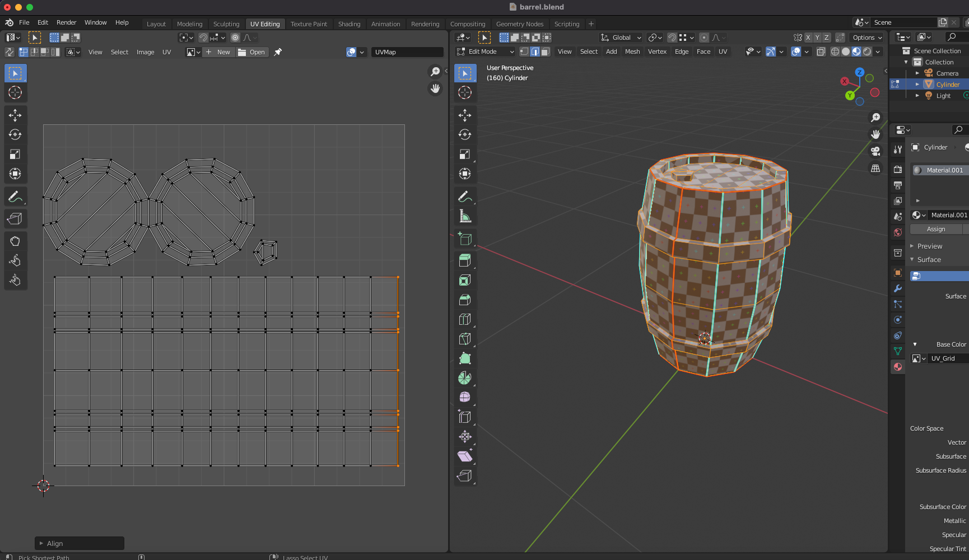Open the Edit Mode dropdown
This screenshot has height=560, width=969.
pyautogui.click(x=485, y=52)
